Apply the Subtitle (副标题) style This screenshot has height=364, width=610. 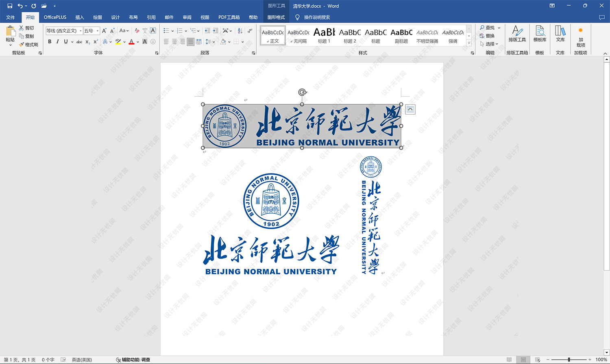coord(401,35)
